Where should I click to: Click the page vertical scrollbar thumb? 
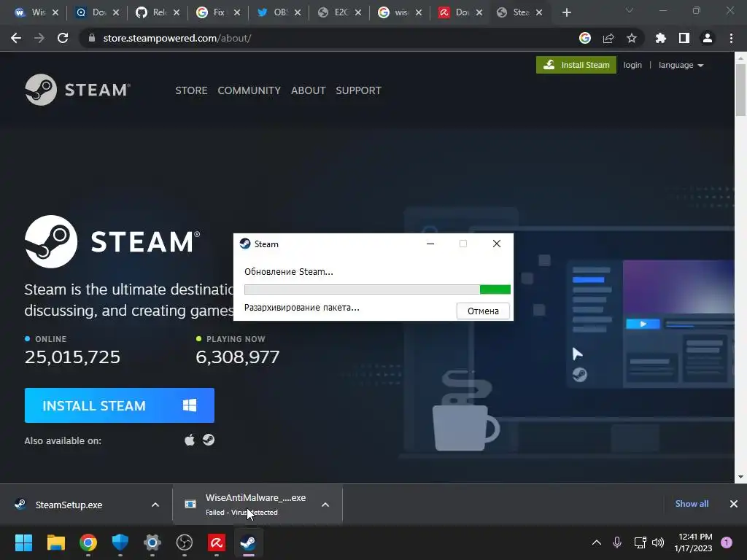pyautogui.click(x=740, y=90)
